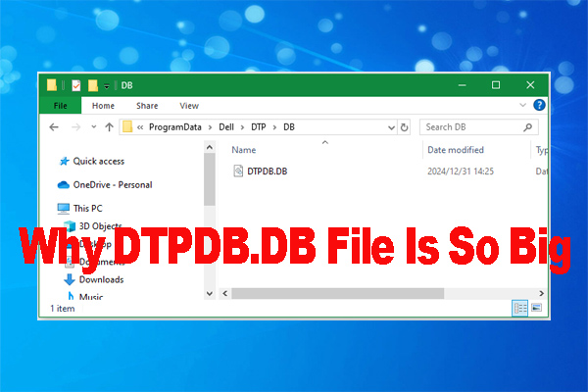Select the DTPDB.DB file

269,171
